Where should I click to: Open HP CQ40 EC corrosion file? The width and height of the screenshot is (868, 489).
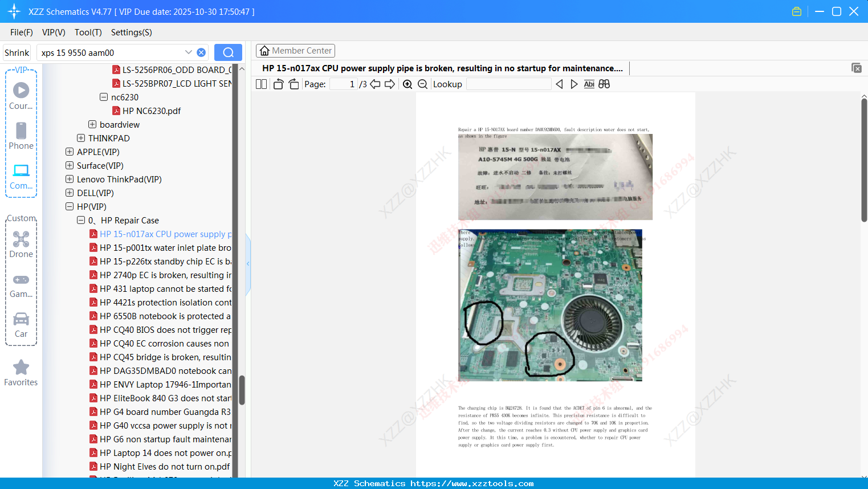(159, 343)
